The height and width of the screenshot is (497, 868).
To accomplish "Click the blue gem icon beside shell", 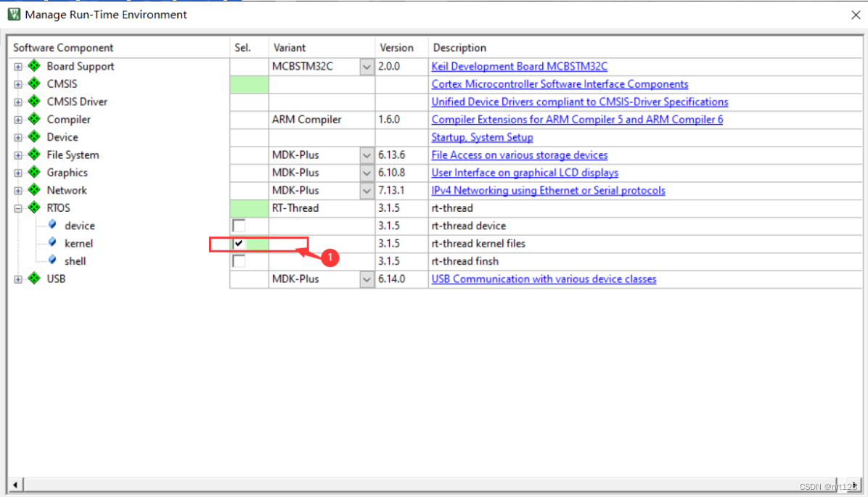I will 52,260.
